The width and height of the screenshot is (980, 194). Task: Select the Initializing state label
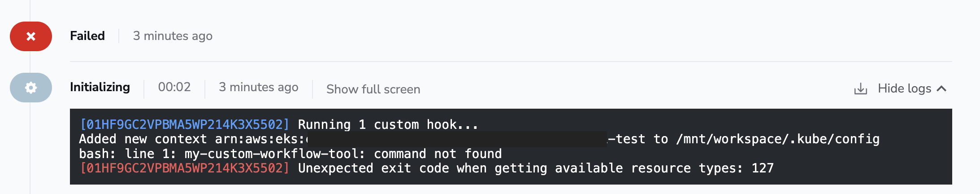point(100,87)
